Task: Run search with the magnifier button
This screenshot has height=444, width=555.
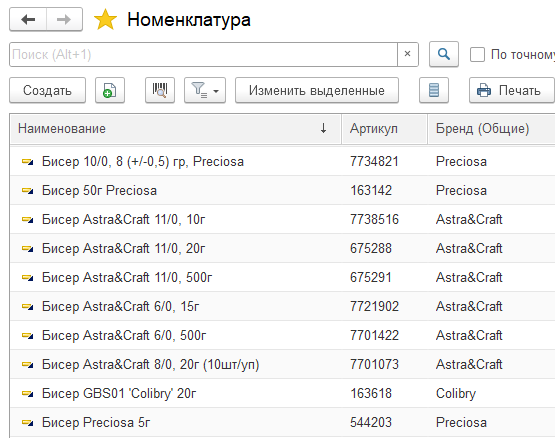Action: coord(444,54)
